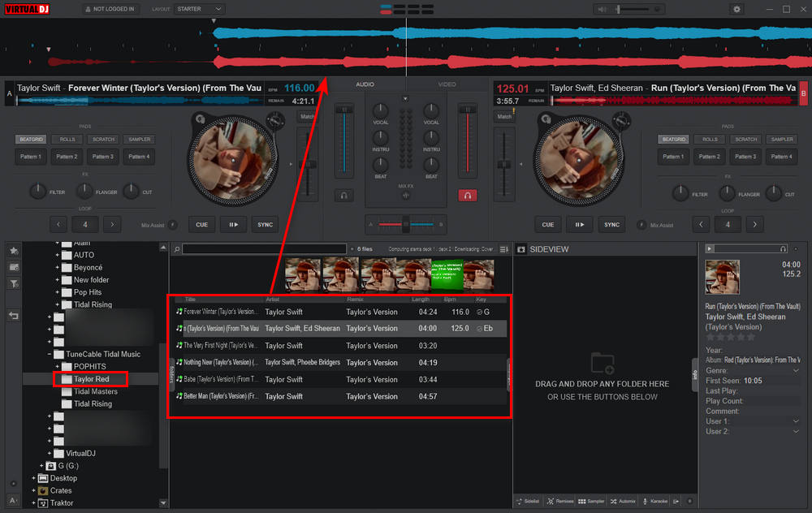
Task: Click deck A Pattern 1 pad
Action: (31, 157)
